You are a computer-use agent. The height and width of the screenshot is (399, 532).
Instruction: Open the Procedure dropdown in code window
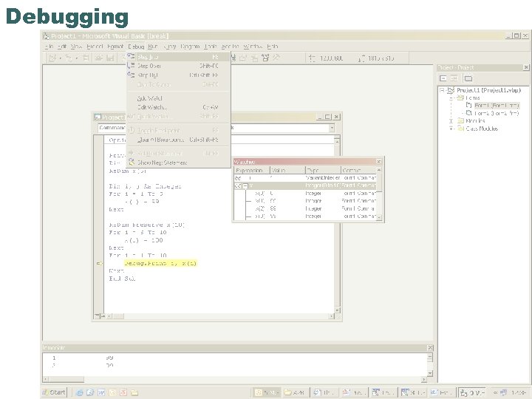(x=332, y=128)
